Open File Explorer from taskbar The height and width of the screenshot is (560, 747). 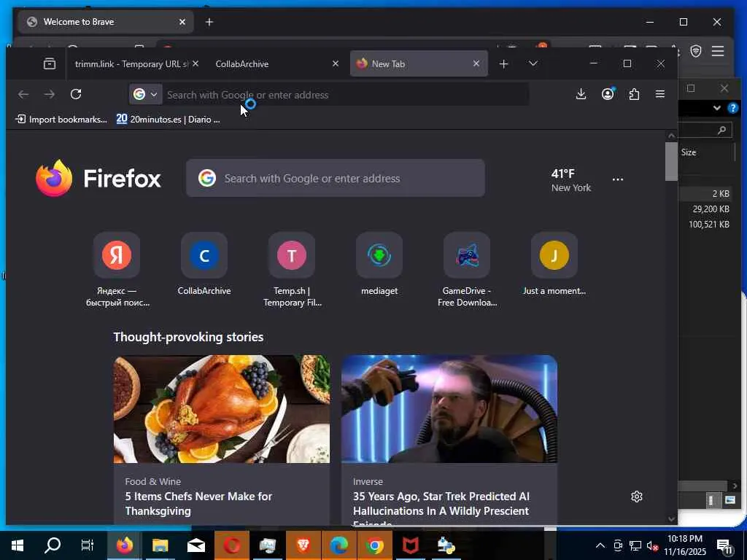(160, 545)
